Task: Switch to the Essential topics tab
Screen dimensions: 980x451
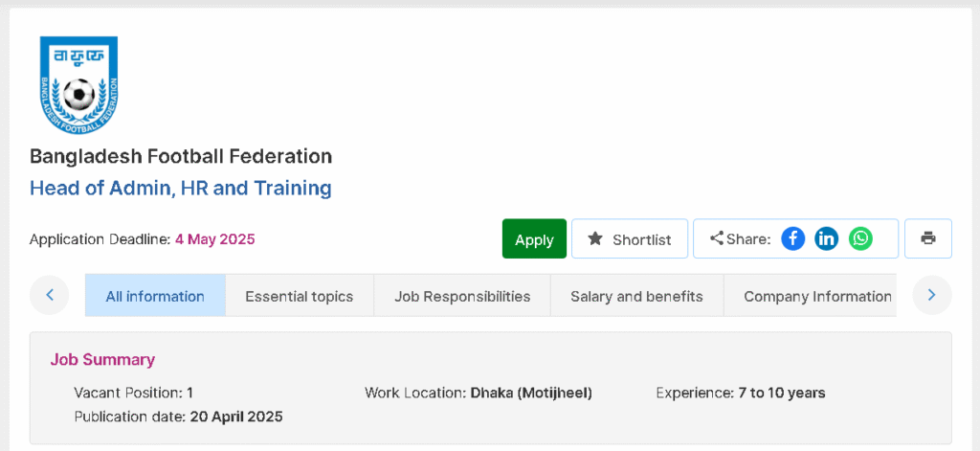Action: [300, 296]
